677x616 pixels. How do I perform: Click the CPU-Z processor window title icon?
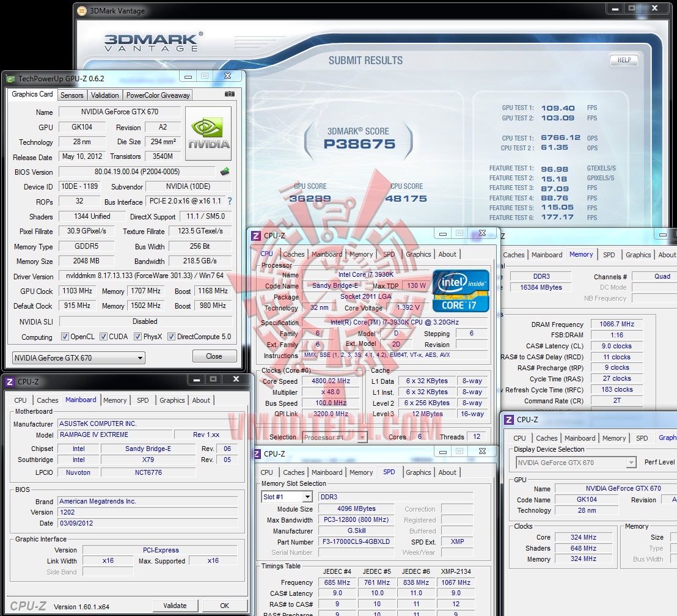click(x=256, y=236)
